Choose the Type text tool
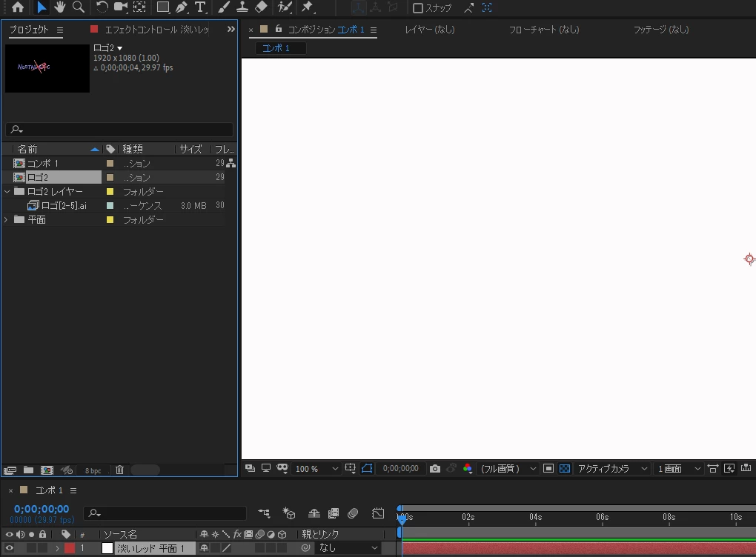Screen dimensions: 756x557 tap(200, 7)
